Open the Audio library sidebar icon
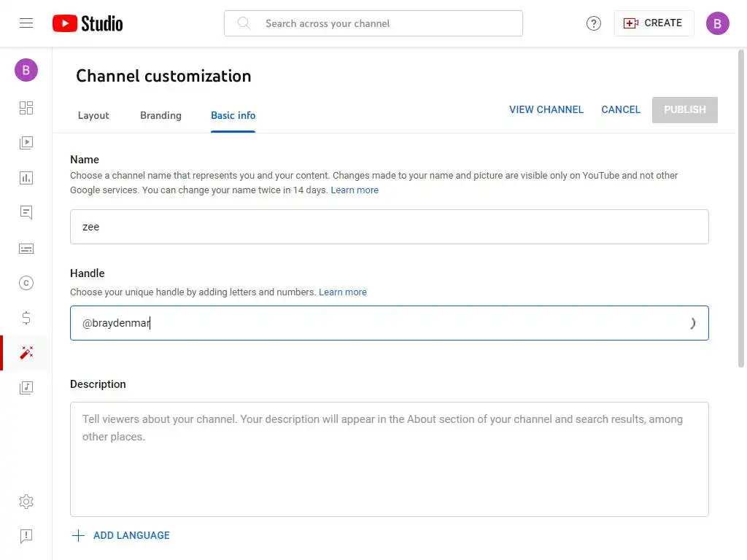Image resolution: width=747 pixels, height=560 pixels. (x=26, y=387)
